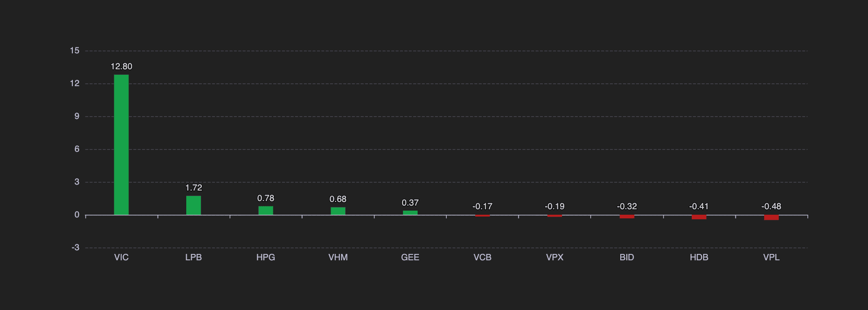Click the VPX axis label

pos(555,258)
